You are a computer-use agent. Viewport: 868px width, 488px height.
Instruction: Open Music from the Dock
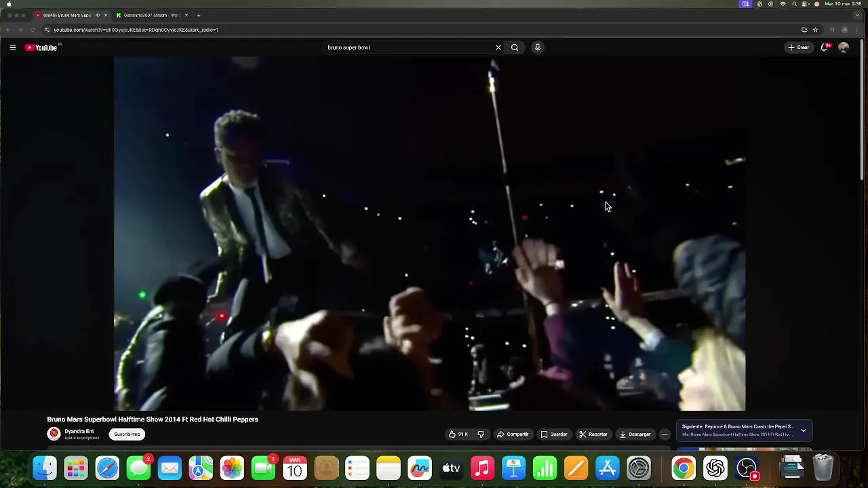482,468
